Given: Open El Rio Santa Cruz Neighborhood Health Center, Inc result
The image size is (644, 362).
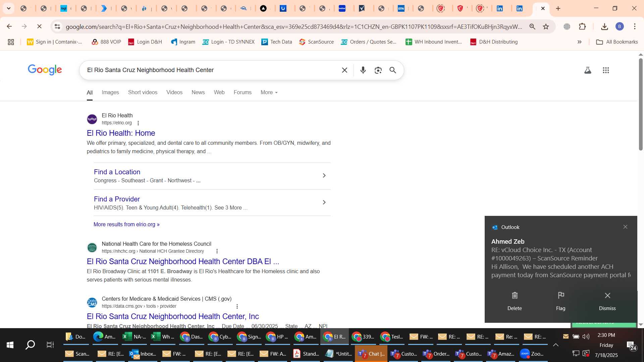Looking at the screenshot, I should click(x=173, y=316).
